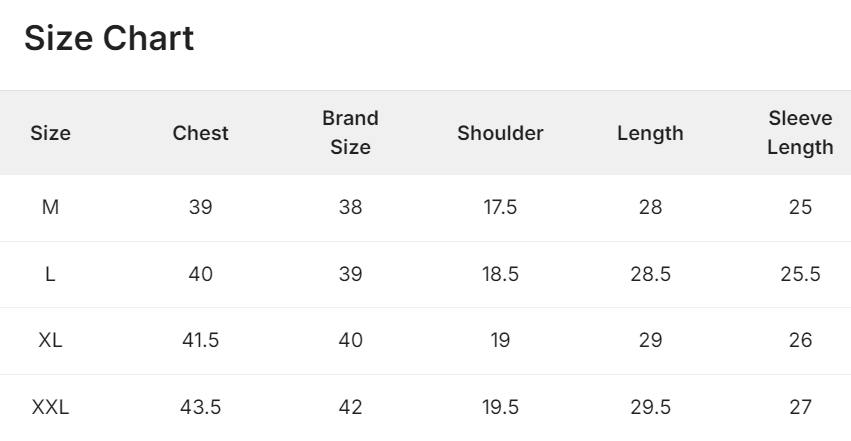Select the Size column header
851x441 pixels.
coord(50,133)
